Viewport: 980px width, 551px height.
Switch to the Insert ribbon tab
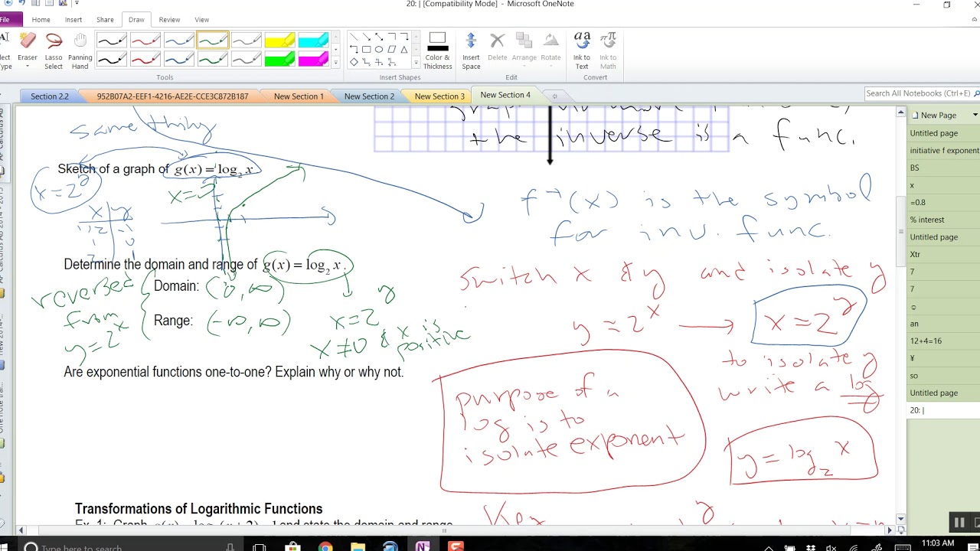click(73, 19)
